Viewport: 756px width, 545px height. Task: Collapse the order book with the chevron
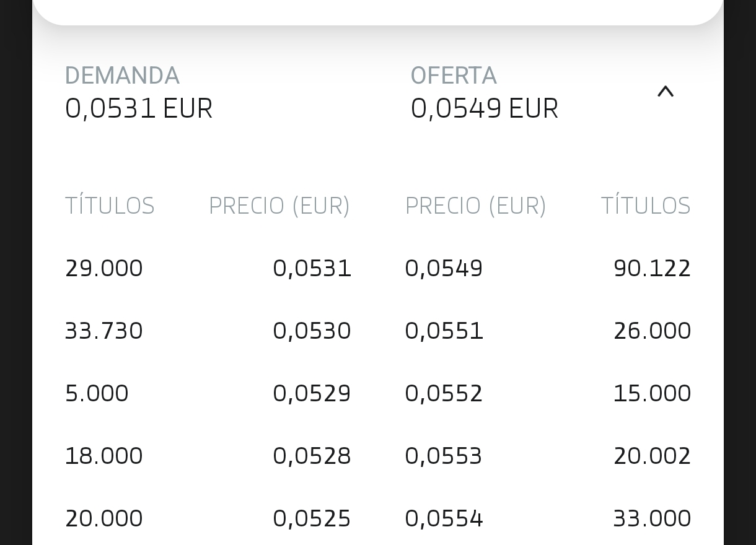665,92
